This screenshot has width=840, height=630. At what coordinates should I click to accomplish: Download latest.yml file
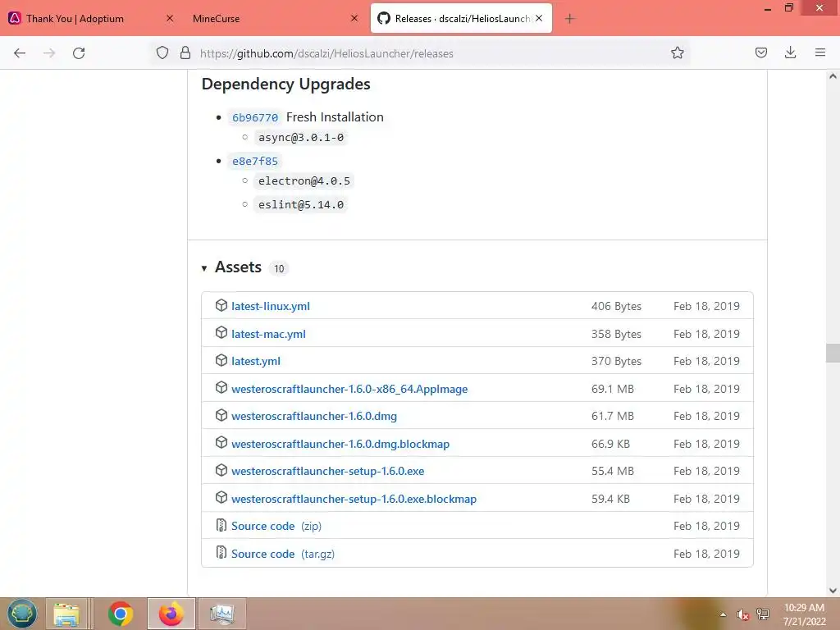(256, 362)
